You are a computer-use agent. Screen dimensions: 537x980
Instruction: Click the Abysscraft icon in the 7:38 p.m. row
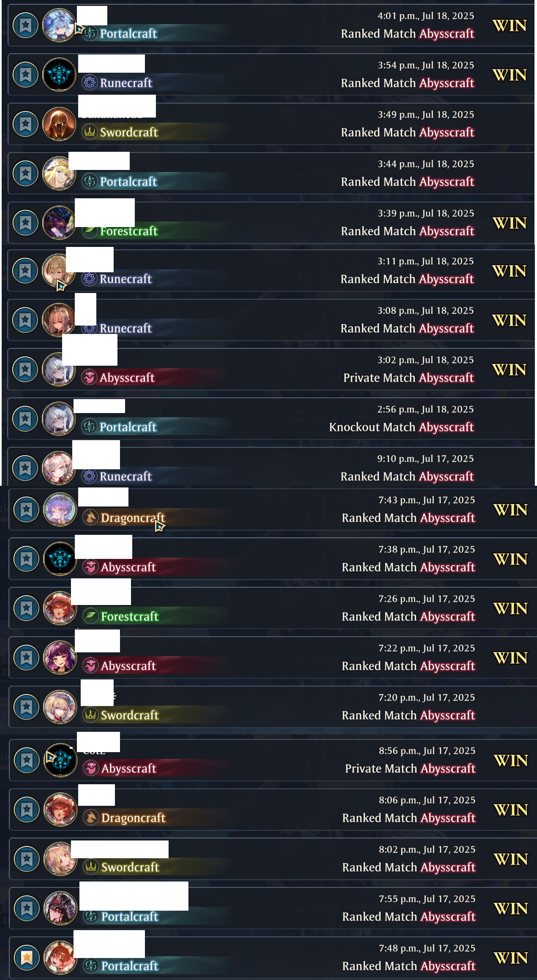pos(90,567)
